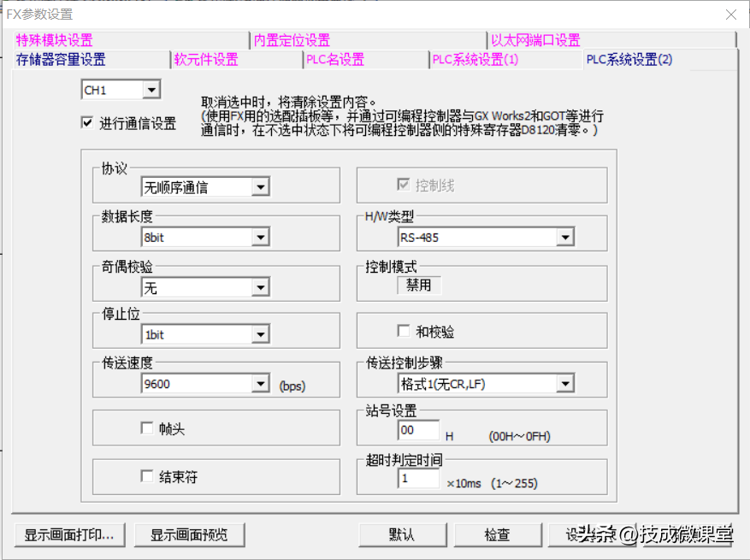This screenshot has width=750, height=560.
Task: Open the 数据长度 8bit dropdown
Action: click(260, 238)
